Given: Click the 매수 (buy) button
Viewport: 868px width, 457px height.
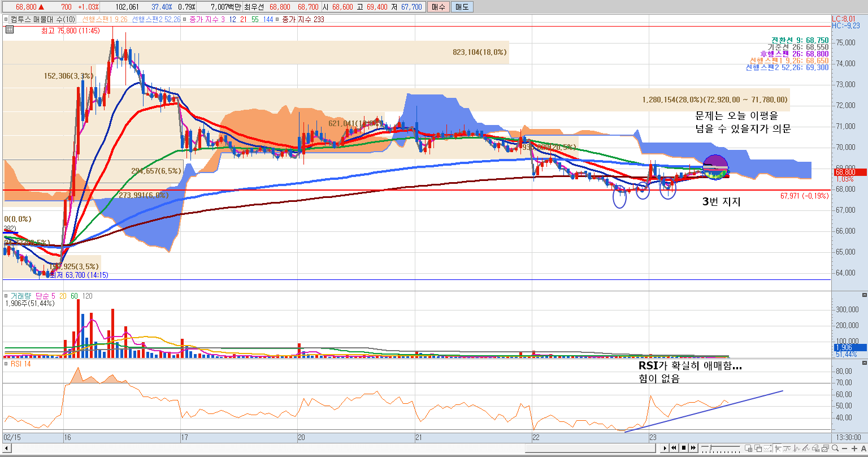Looking at the screenshot, I should [x=438, y=7].
